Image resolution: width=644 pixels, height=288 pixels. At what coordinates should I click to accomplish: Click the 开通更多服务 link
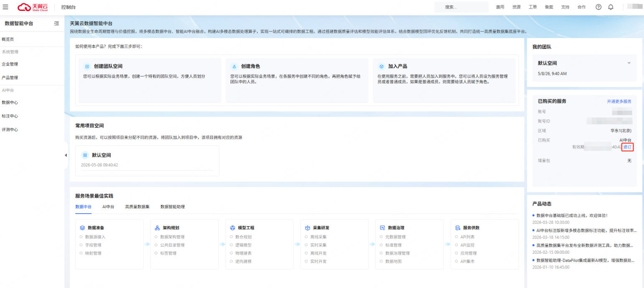click(x=619, y=102)
